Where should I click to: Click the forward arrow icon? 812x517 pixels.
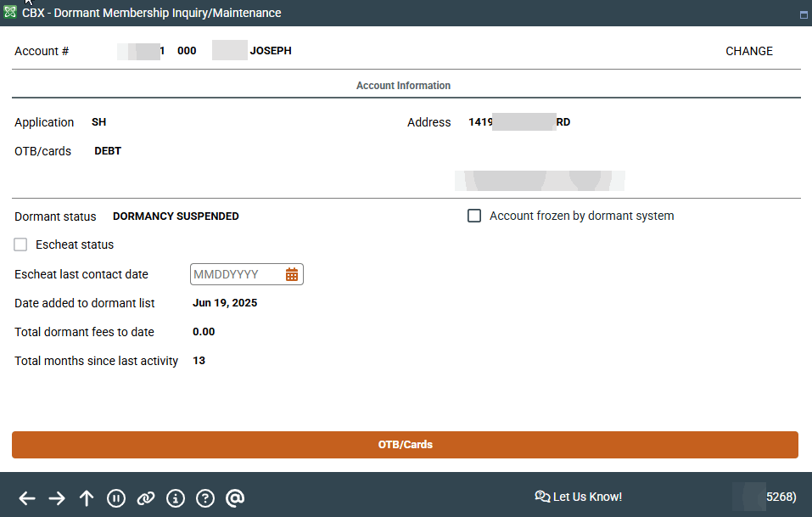coord(57,498)
